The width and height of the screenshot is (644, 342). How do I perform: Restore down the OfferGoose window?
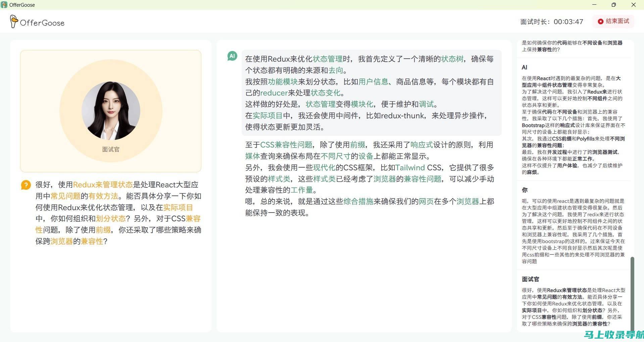point(614,5)
